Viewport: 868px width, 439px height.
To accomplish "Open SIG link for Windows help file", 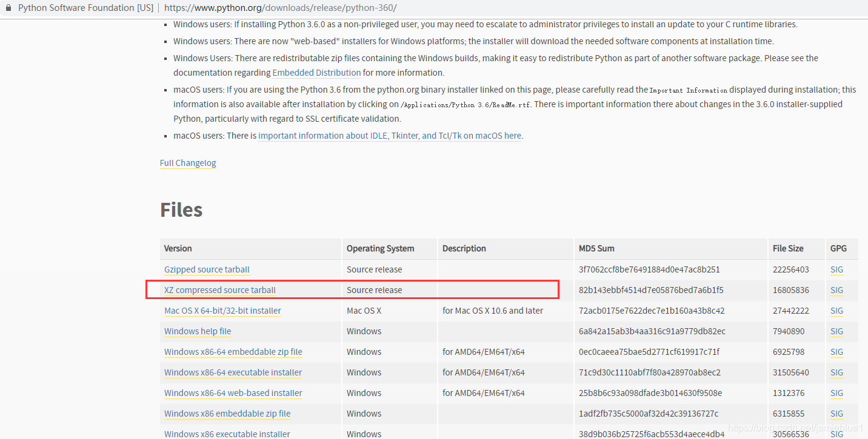I will (x=836, y=331).
